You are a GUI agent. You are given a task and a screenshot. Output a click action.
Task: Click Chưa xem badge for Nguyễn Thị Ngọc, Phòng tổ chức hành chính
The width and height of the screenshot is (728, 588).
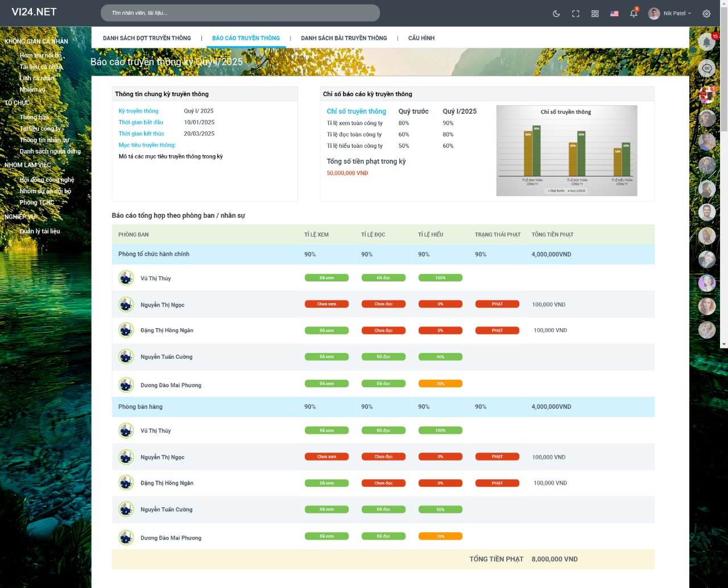coord(326,304)
